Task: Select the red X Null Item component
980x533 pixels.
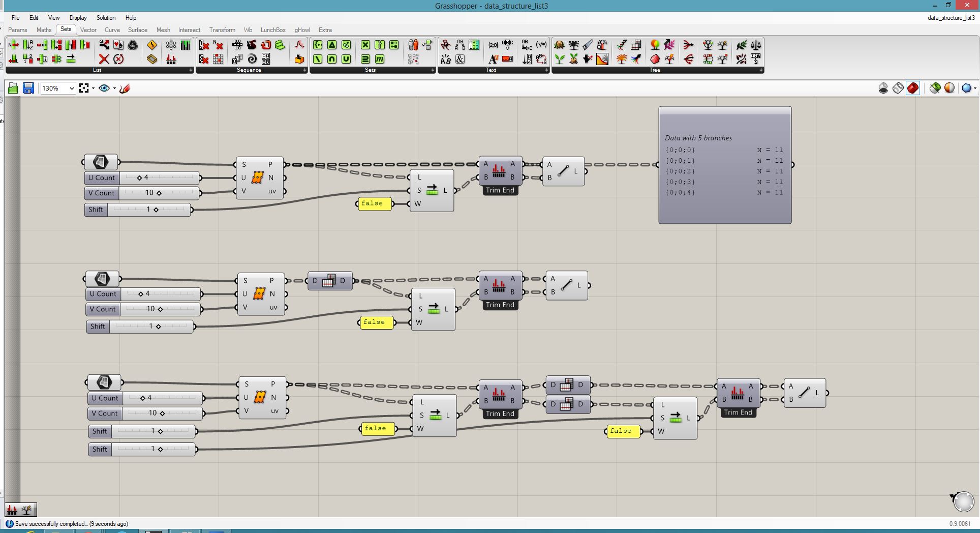Action: (x=104, y=59)
